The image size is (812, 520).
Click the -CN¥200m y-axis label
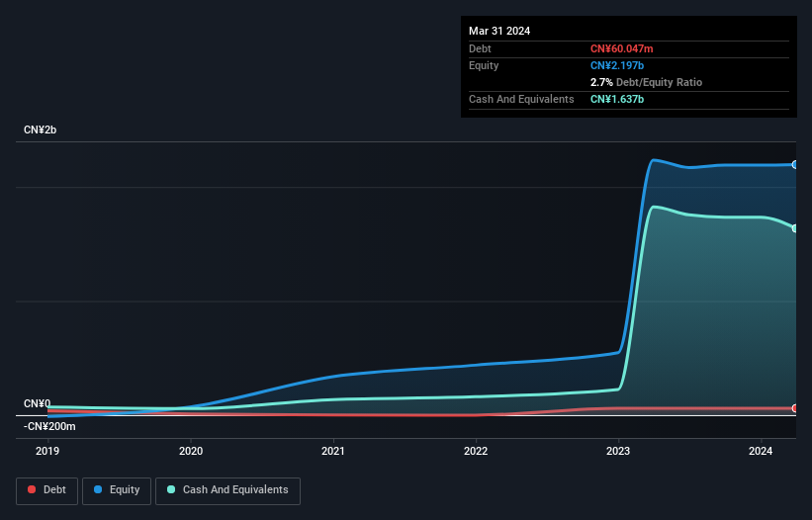pyautogui.click(x=49, y=426)
